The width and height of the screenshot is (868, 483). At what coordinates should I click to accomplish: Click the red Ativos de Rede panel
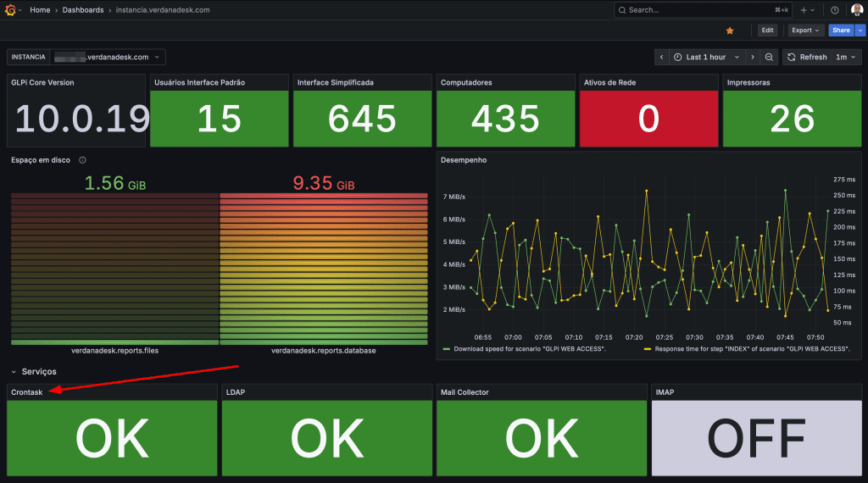tap(648, 119)
